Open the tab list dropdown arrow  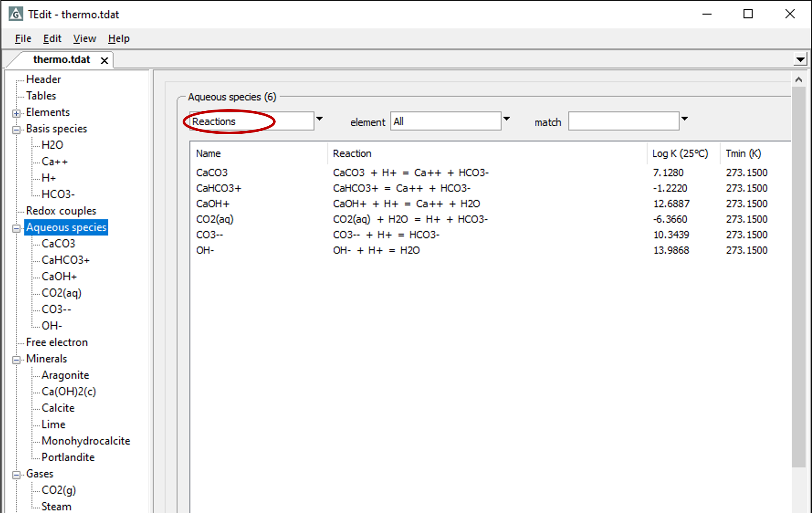point(800,59)
